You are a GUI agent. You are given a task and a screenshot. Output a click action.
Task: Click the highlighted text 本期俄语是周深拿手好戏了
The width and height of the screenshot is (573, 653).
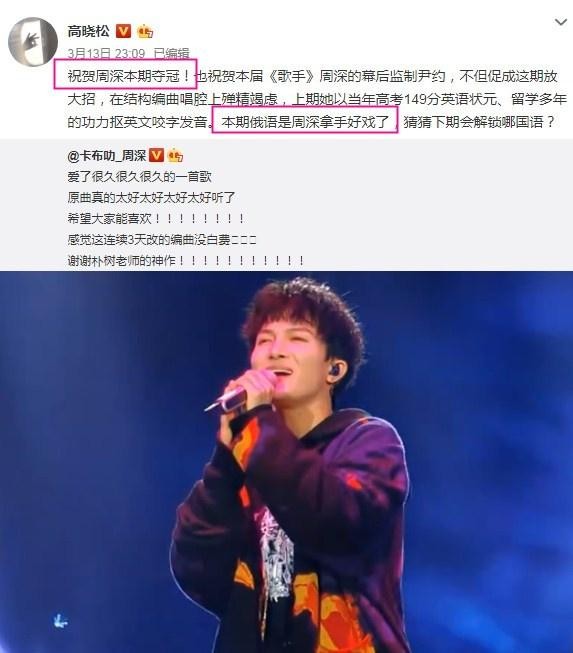point(305,122)
